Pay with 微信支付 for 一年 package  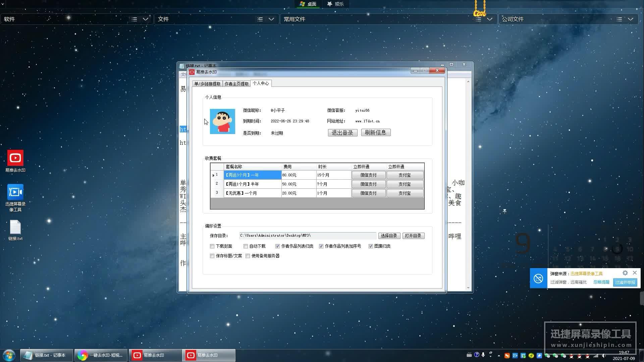pos(368,175)
